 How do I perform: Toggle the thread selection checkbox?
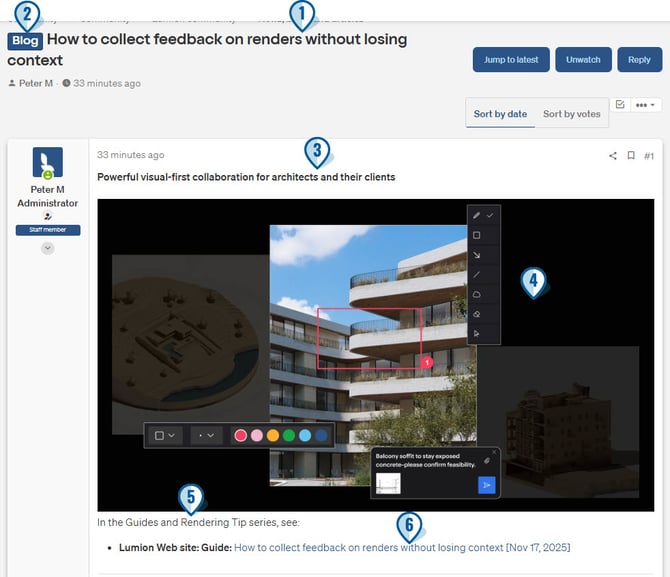point(620,104)
